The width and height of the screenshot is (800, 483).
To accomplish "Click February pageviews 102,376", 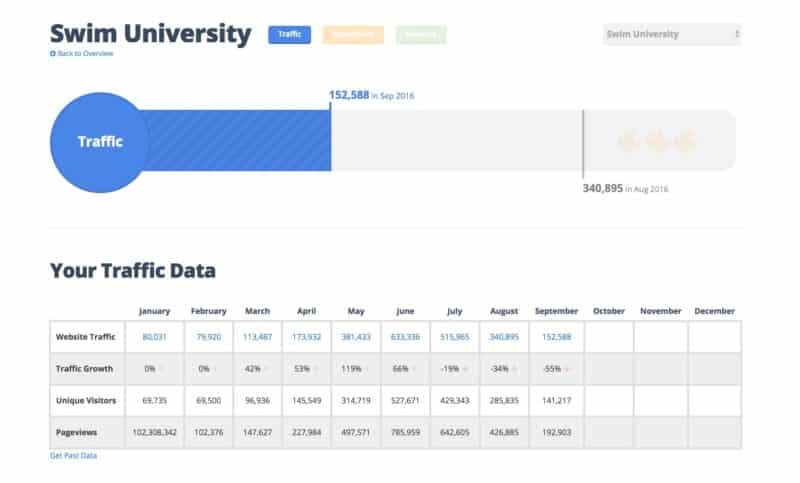I will pyautogui.click(x=209, y=432).
